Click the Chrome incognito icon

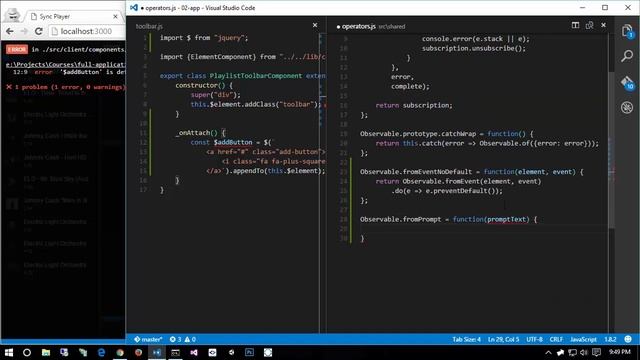[12, 15]
